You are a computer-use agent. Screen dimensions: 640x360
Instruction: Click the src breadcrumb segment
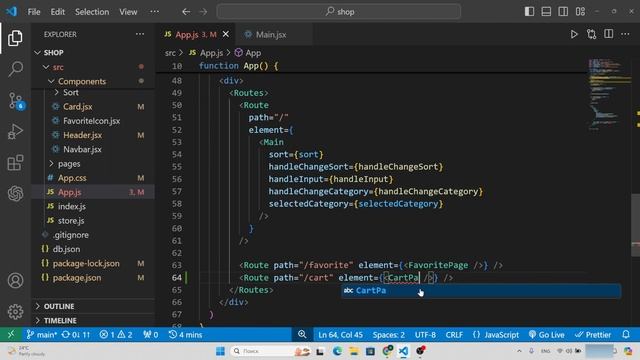click(170, 53)
